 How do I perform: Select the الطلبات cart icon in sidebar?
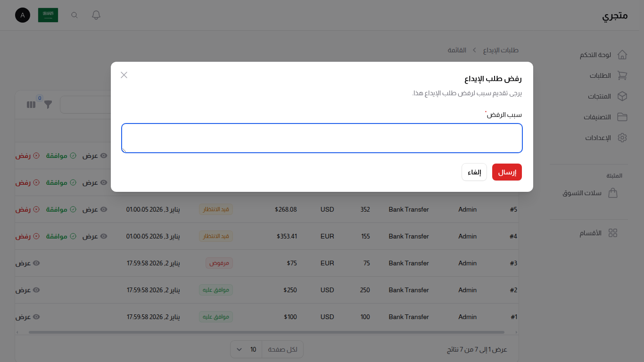tap(622, 75)
